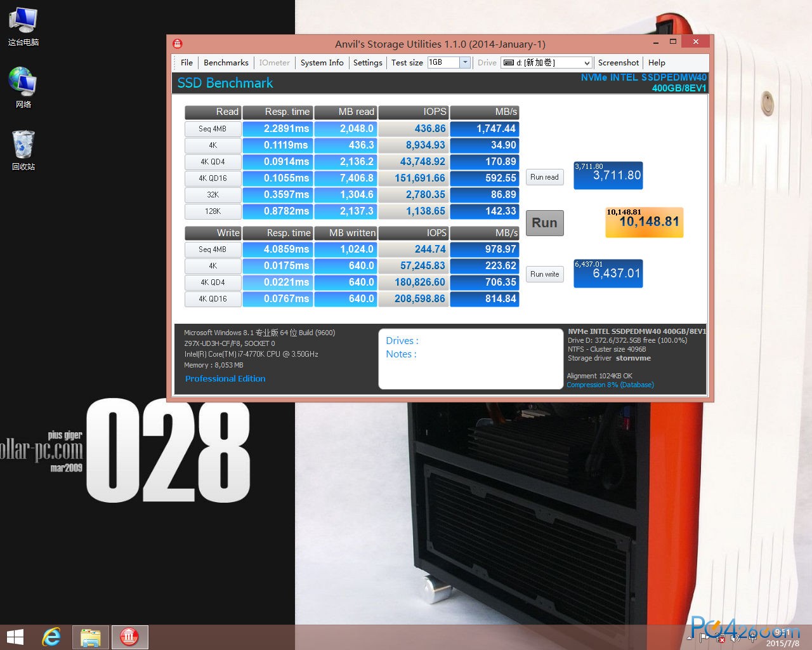Viewport: 812px width, 650px height.
Task: Click the total score 10,148.81 box
Action: tap(645, 222)
